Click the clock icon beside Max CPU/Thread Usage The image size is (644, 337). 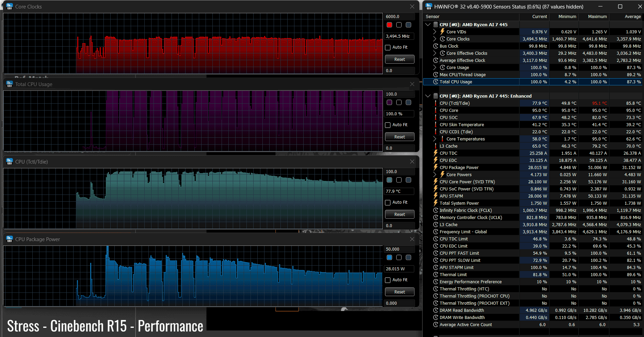(x=436, y=74)
